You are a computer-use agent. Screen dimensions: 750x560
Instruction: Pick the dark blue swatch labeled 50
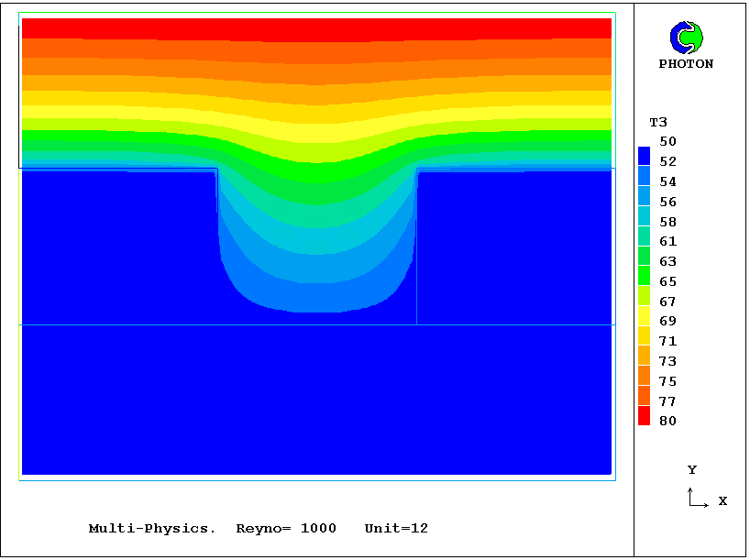644,156
